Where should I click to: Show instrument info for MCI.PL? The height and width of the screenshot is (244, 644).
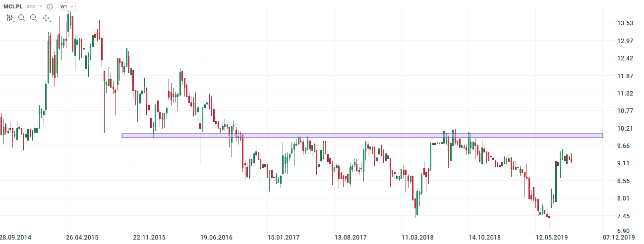tap(50, 6)
